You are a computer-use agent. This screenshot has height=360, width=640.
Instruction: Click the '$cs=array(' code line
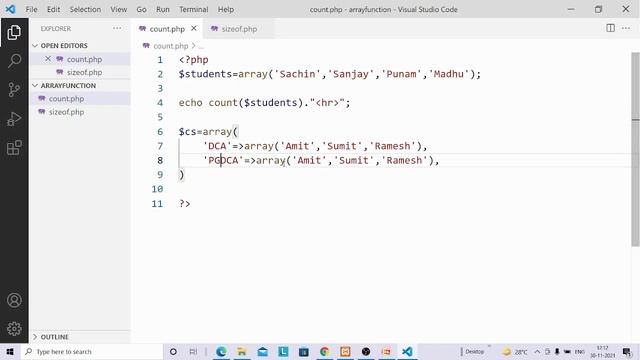coord(208,131)
